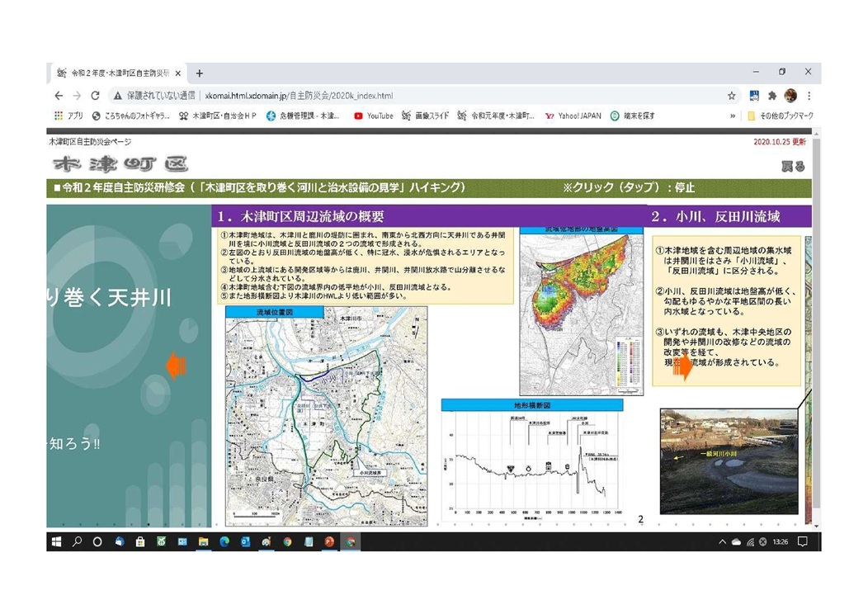The height and width of the screenshot is (614, 868).
Task: Click the 戻る back button on page
Action: pos(792,167)
